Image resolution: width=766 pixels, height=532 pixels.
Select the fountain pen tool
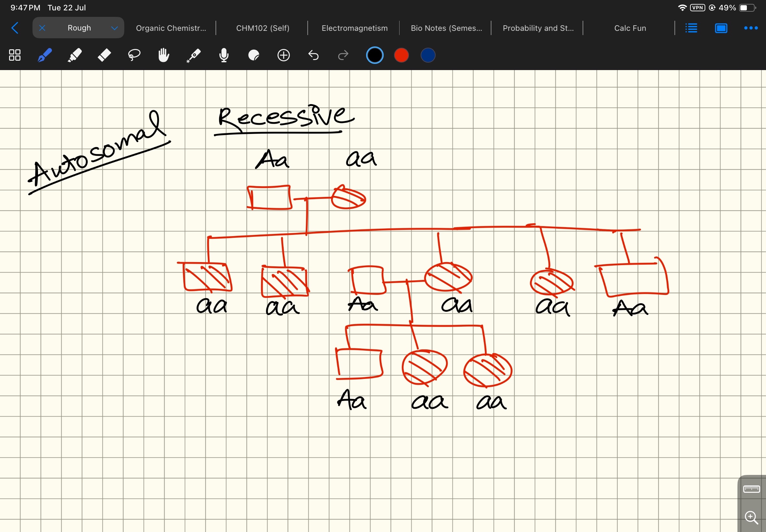(x=44, y=55)
